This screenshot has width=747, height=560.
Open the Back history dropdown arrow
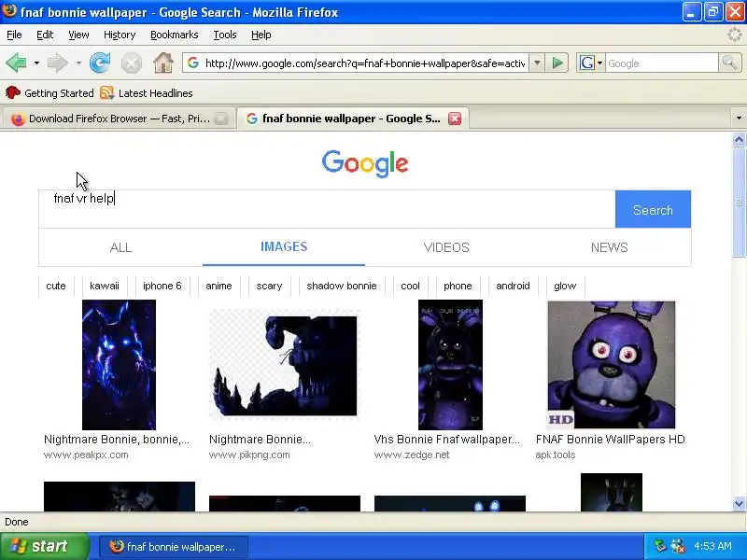[36, 63]
